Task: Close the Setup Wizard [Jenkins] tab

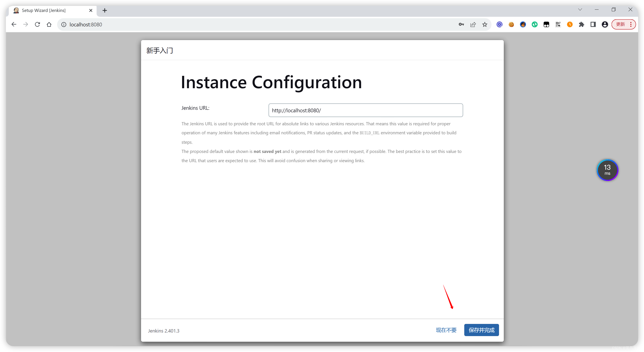Action: click(91, 10)
